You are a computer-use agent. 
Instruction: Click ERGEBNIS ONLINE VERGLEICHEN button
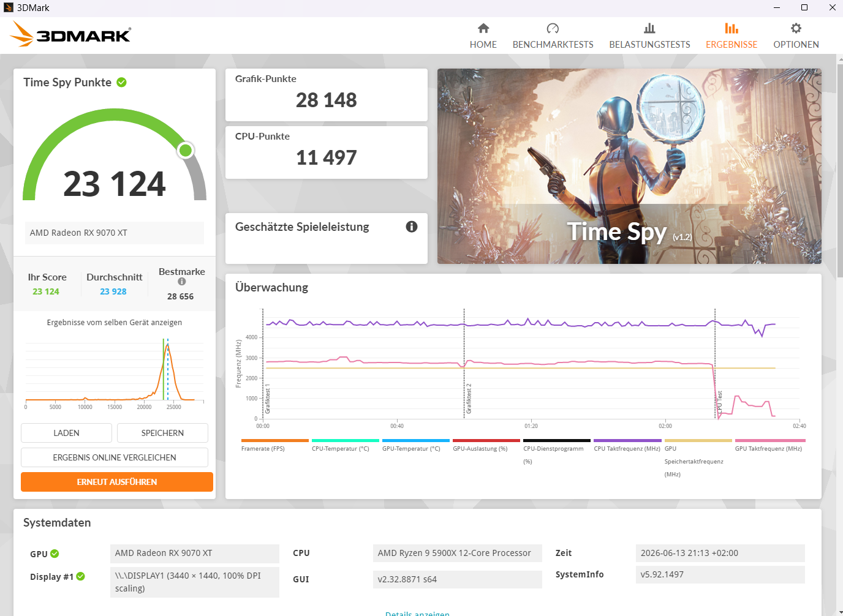pos(115,457)
